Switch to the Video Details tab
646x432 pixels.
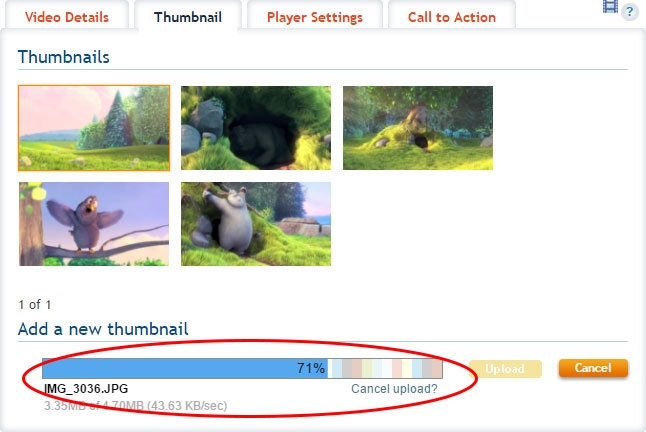tap(66, 17)
